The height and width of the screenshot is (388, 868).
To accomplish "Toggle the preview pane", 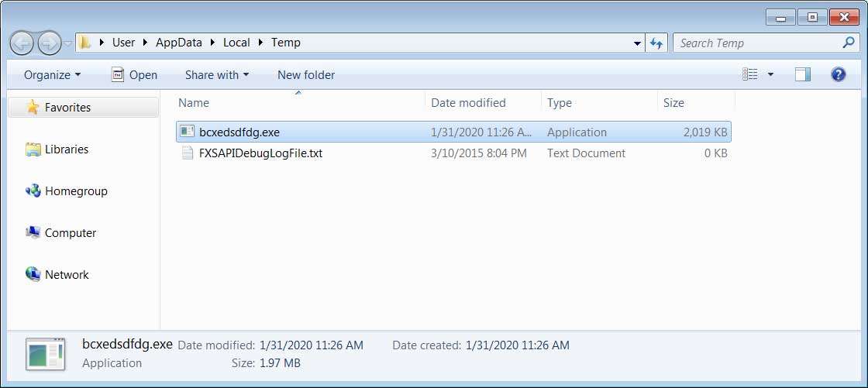I will pos(803,74).
